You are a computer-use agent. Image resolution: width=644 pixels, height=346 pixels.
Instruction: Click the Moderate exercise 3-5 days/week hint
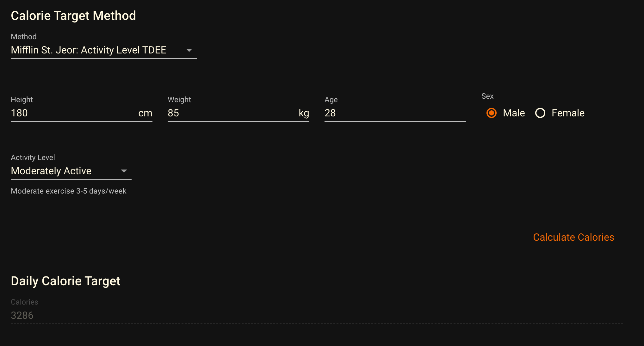coord(69,191)
